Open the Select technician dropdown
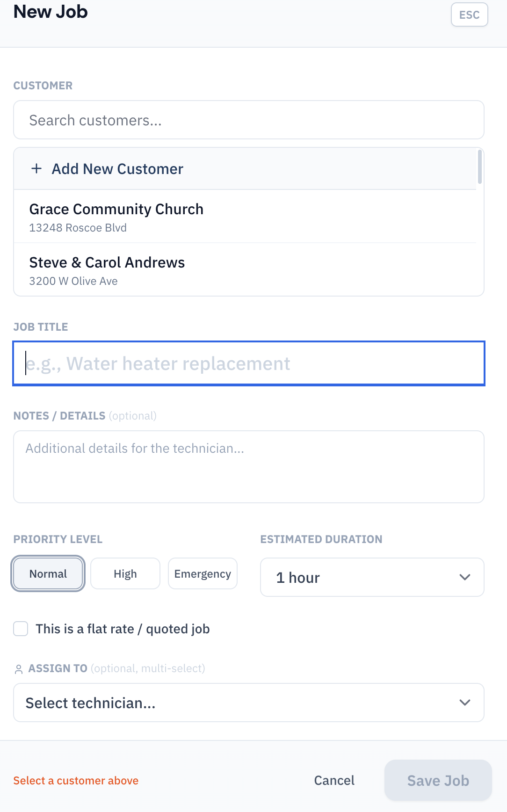 (x=248, y=702)
